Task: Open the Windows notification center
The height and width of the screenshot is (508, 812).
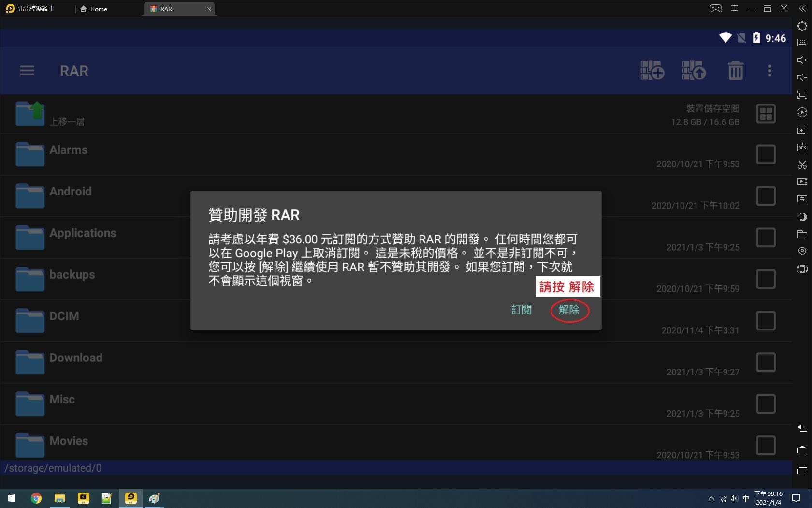Action: pyautogui.click(x=796, y=498)
